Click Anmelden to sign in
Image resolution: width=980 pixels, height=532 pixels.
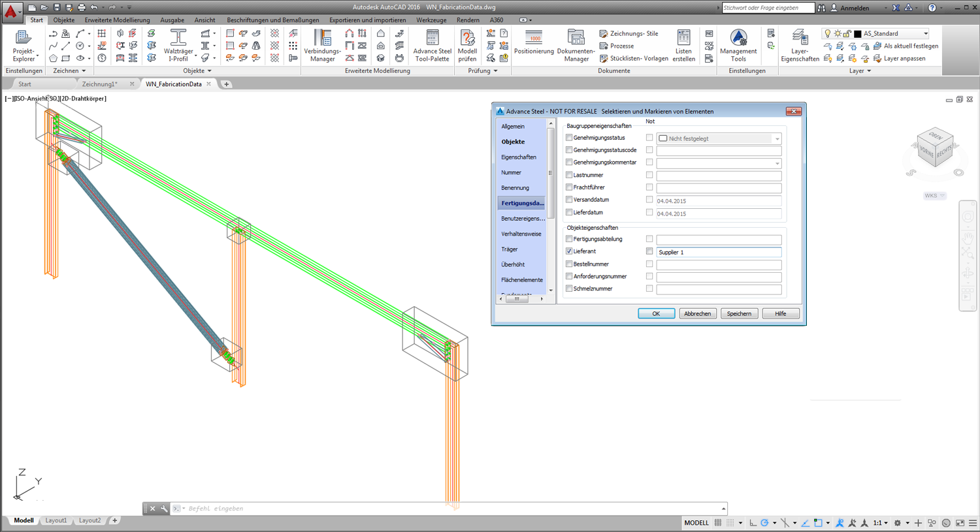point(855,8)
